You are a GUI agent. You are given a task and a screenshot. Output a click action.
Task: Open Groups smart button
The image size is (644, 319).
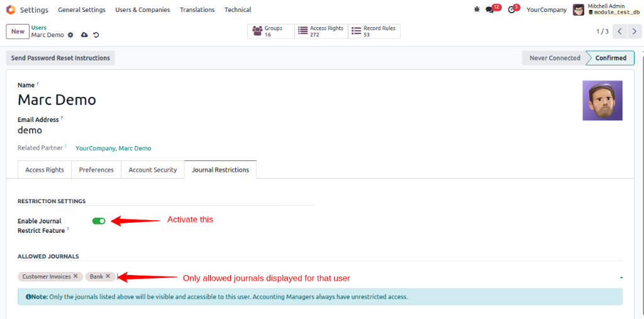point(270,31)
